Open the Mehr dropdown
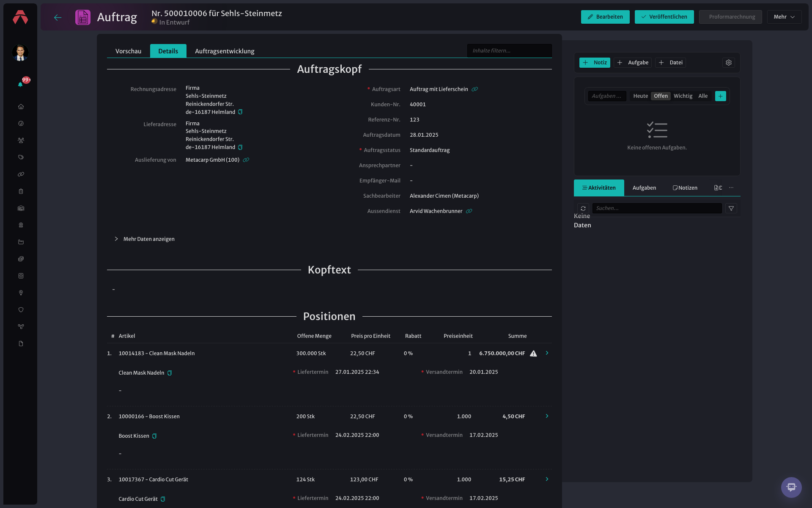This screenshot has width=812, height=508. pyautogui.click(x=784, y=17)
